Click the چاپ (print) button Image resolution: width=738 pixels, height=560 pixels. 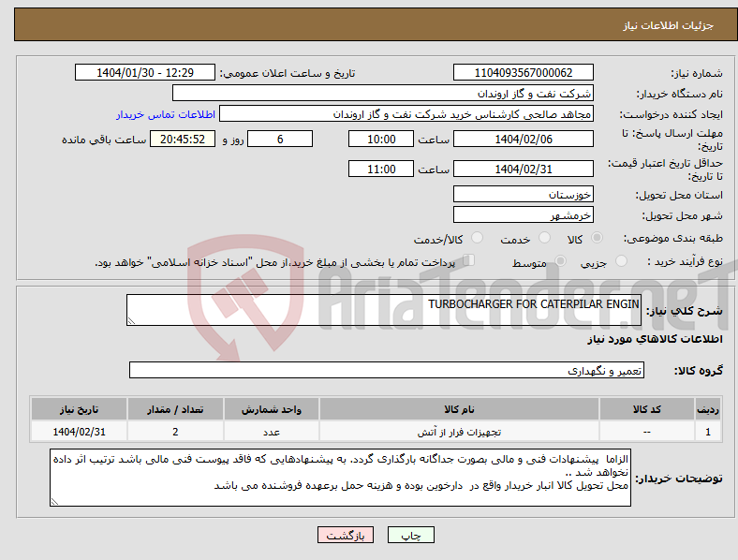pos(411,535)
